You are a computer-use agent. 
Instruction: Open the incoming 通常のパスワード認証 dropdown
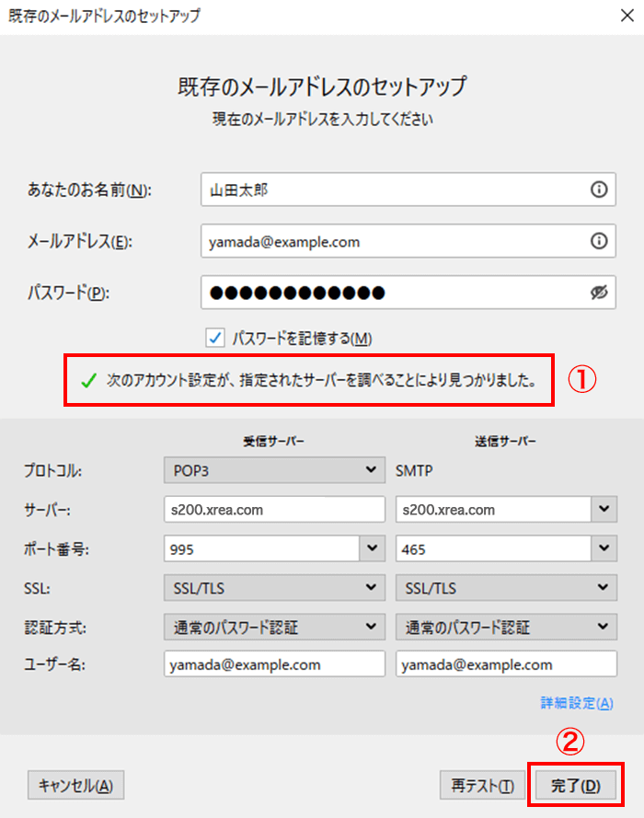(273, 627)
